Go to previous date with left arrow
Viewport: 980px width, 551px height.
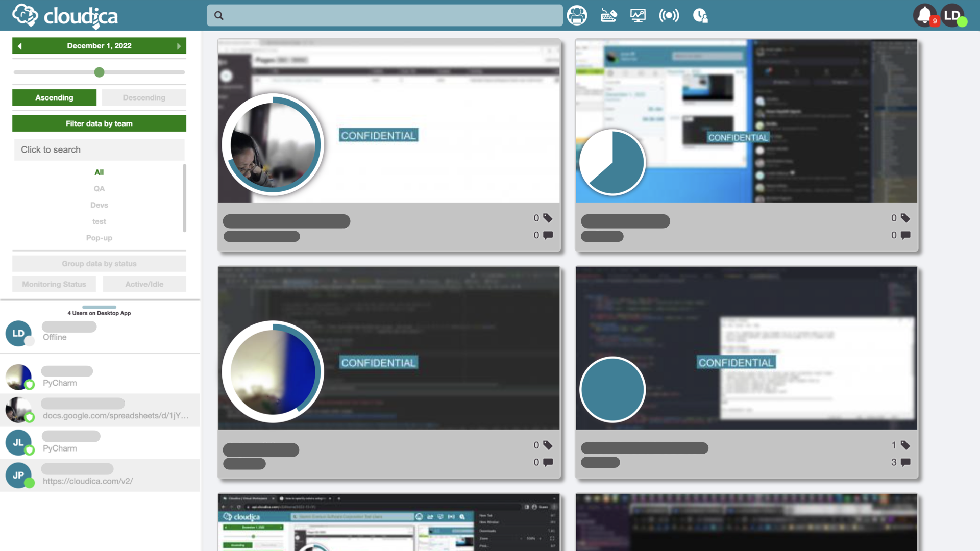(20, 46)
